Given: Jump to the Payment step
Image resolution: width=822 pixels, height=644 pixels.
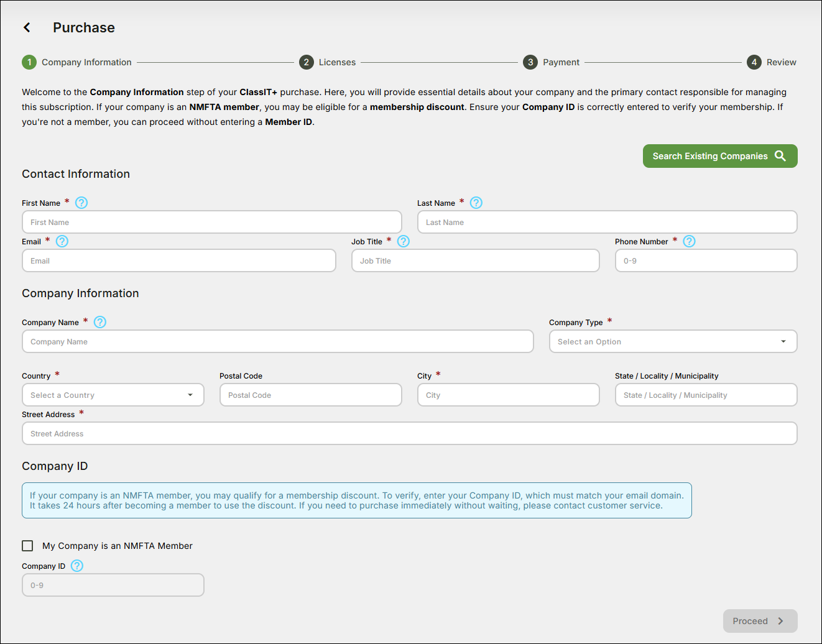Looking at the screenshot, I should (x=561, y=62).
